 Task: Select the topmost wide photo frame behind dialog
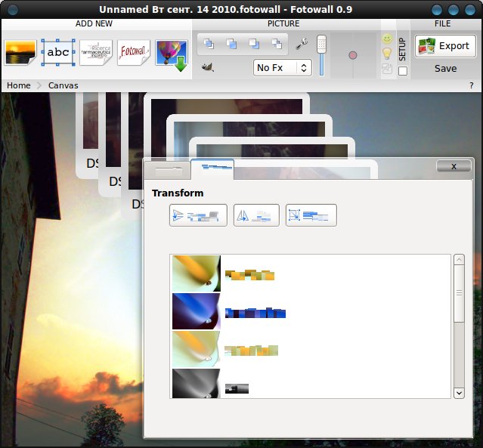[x=227, y=104]
